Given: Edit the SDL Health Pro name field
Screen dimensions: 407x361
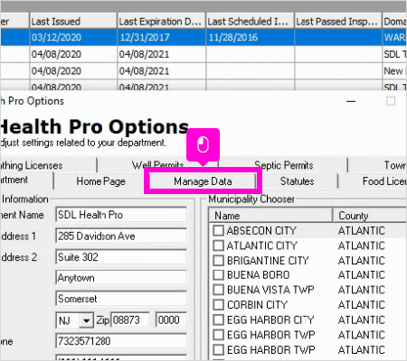Looking at the screenshot, I should pos(121,215).
